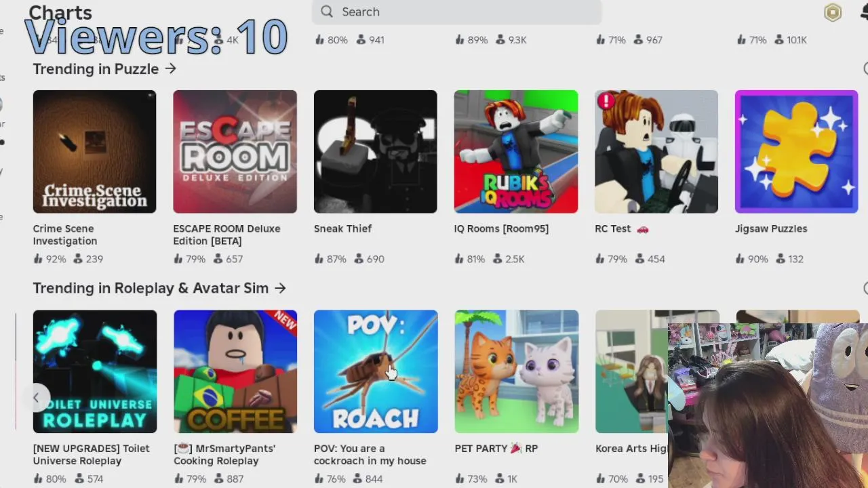The height and width of the screenshot is (488, 868).
Task: Click '9.3K' player count in top row
Action: [517, 40]
